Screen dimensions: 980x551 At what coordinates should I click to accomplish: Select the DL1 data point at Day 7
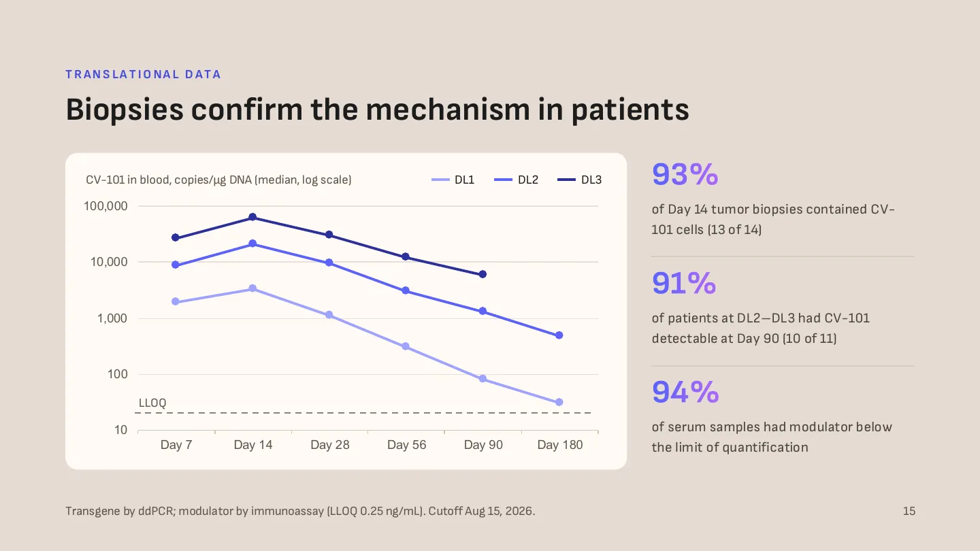[x=176, y=301]
